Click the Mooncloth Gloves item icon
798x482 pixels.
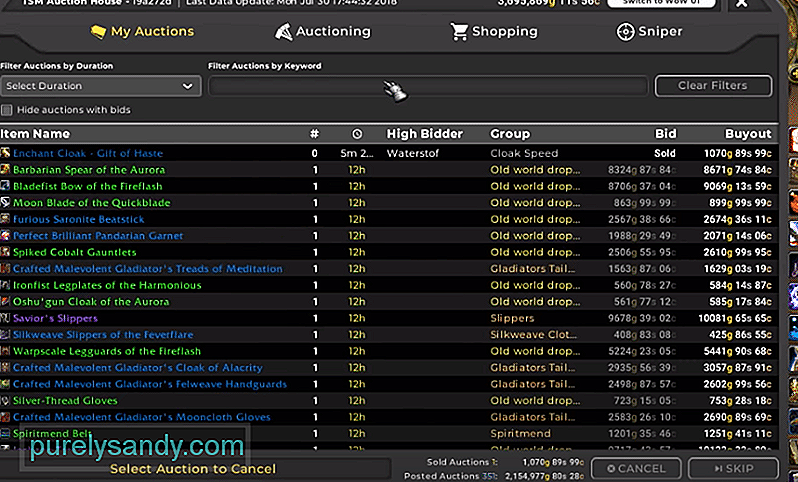pyautogui.click(x=5, y=417)
